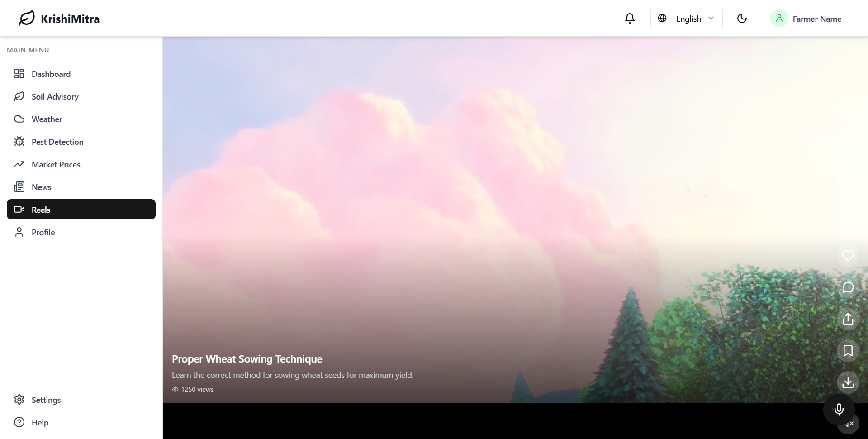The width and height of the screenshot is (868, 439).
Task: Navigate to Weather section
Action: 47,119
